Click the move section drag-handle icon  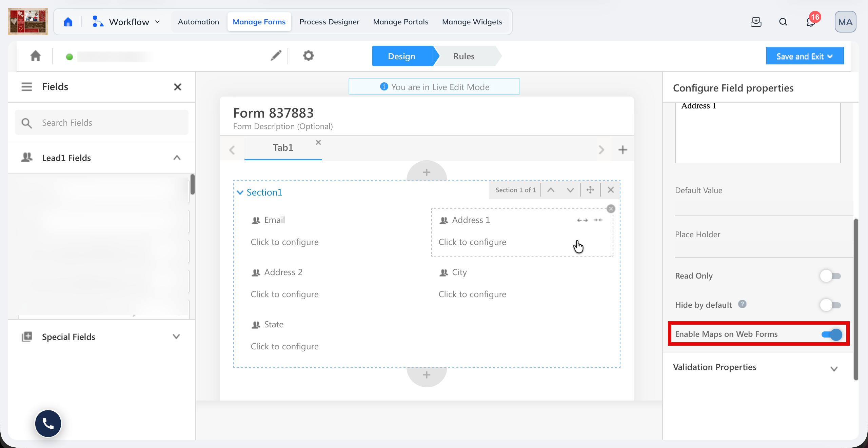590,190
